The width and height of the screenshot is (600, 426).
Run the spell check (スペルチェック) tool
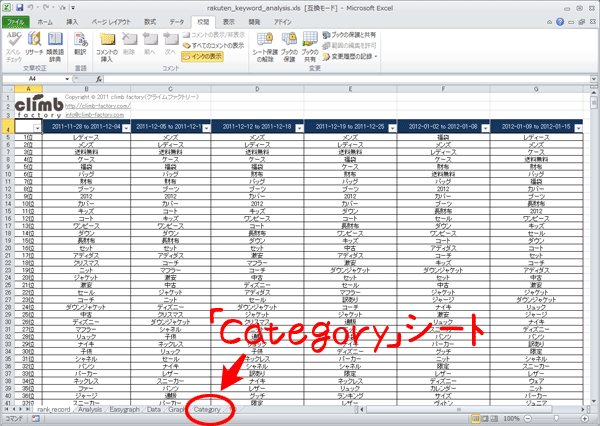(14, 47)
